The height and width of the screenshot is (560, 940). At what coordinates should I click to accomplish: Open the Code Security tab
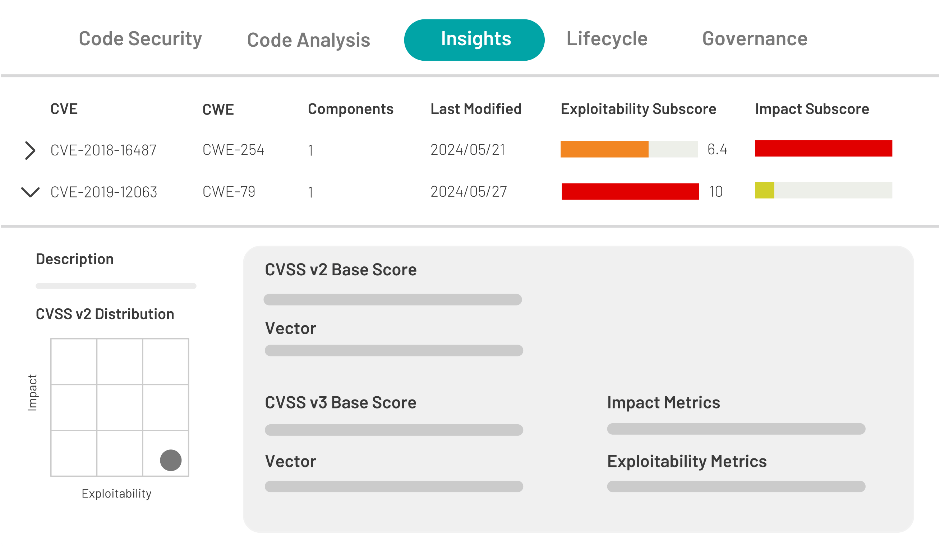click(x=140, y=39)
